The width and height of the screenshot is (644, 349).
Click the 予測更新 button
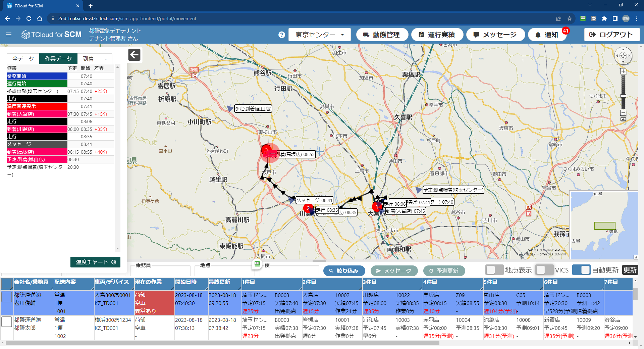point(444,270)
